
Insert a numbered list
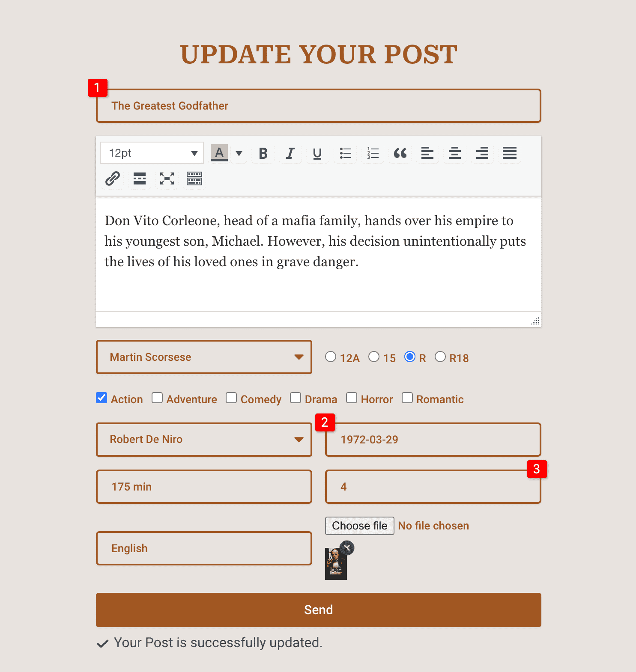coord(373,153)
